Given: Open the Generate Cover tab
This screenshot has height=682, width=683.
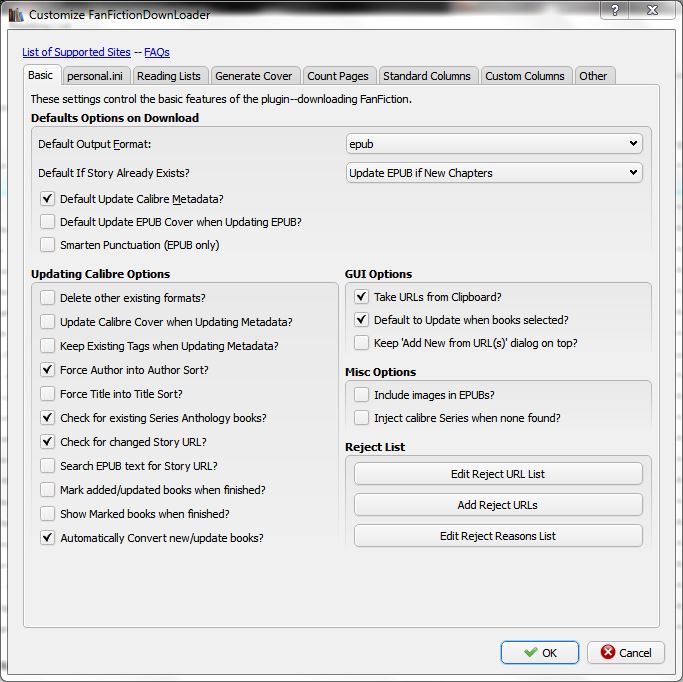Looking at the screenshot, I should [x=254, y=76].
